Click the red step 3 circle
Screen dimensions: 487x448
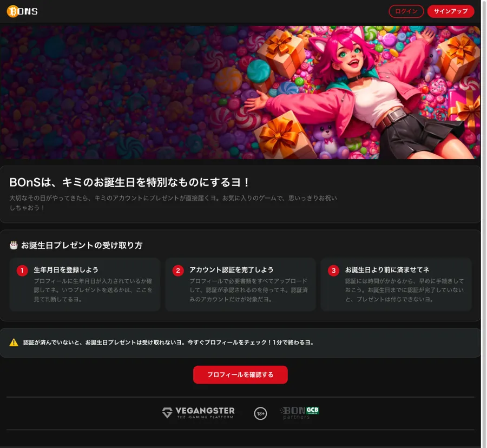pos(333,271)
